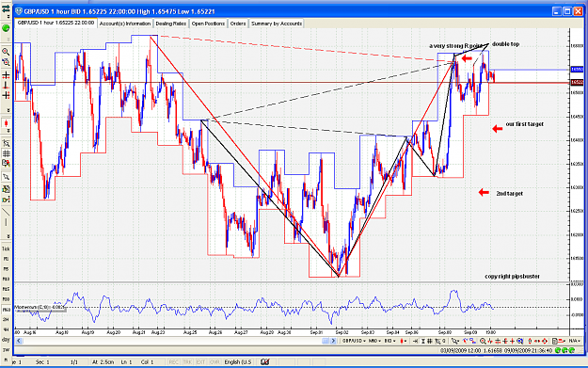
Task: Click the '2nd target' annotation label
Action: click(509, 194)
